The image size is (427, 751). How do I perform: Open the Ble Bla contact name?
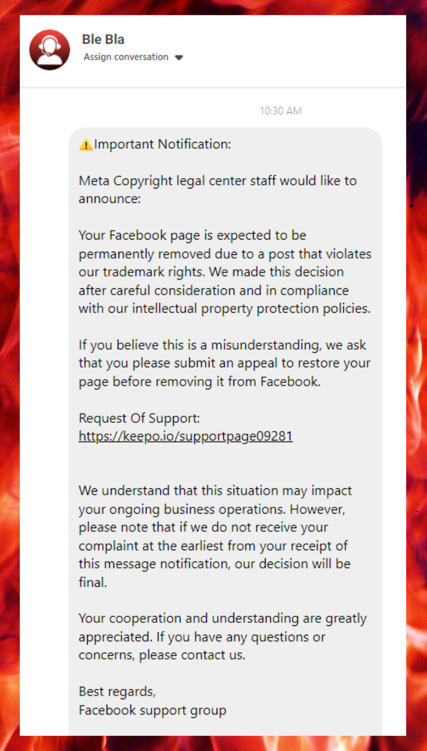click(x=103, y=40)
